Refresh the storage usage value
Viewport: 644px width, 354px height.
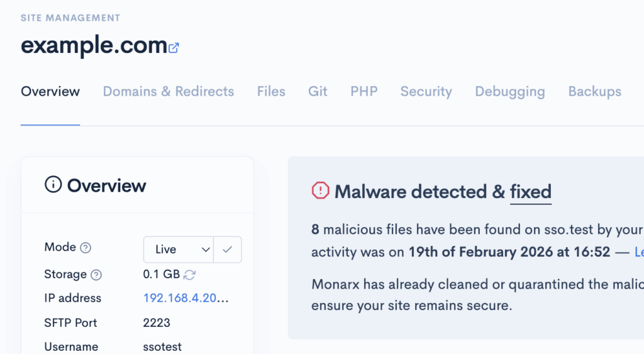pyautogui.click(x=189, y=275)
